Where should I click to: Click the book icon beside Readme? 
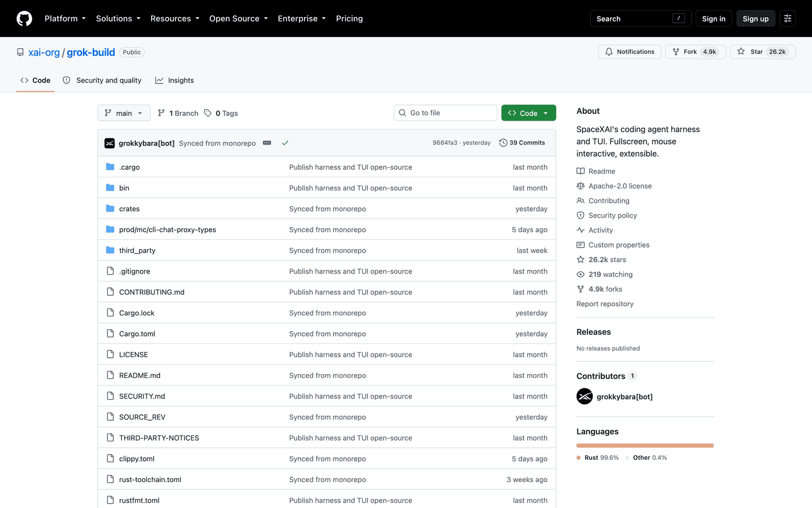(580, 171)
